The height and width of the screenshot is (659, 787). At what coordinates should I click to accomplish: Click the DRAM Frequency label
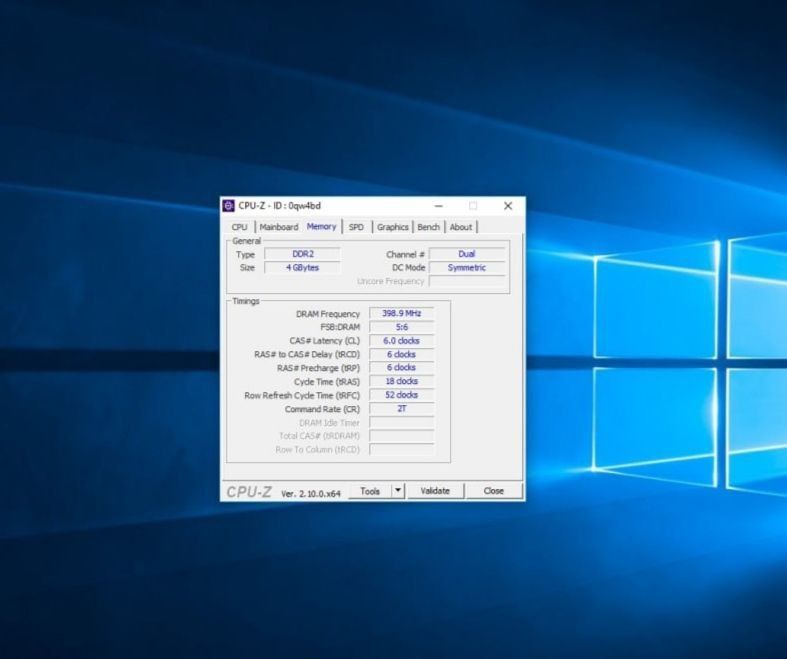[328, 314]
